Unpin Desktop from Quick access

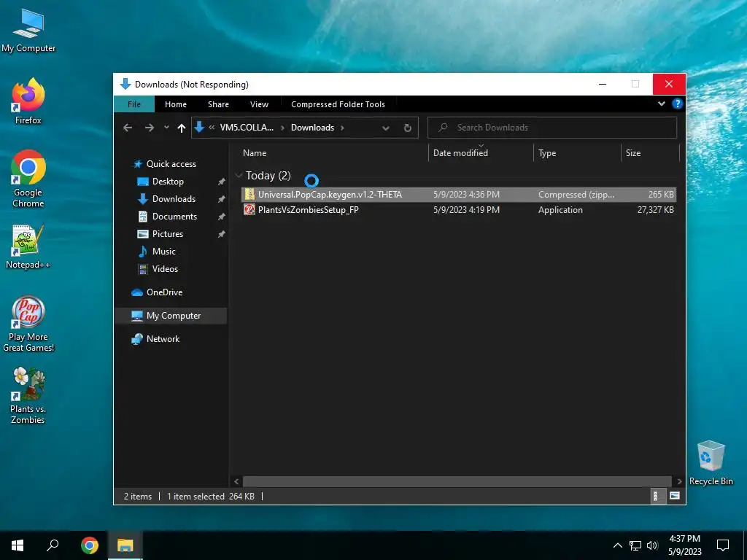(x=222, y=182)
